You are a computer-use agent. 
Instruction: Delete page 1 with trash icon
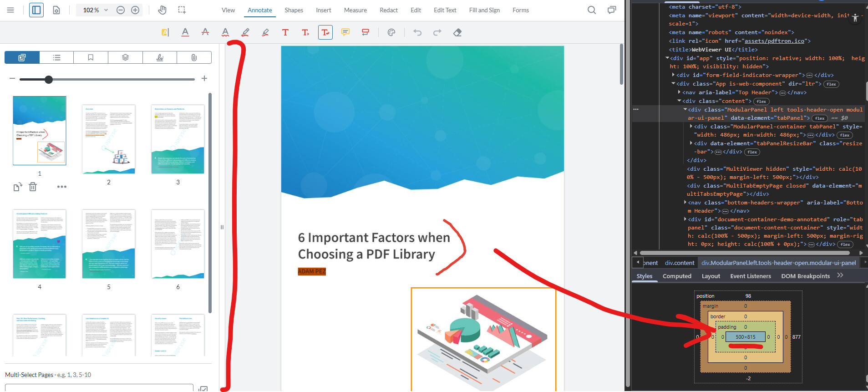pos(33,187)
